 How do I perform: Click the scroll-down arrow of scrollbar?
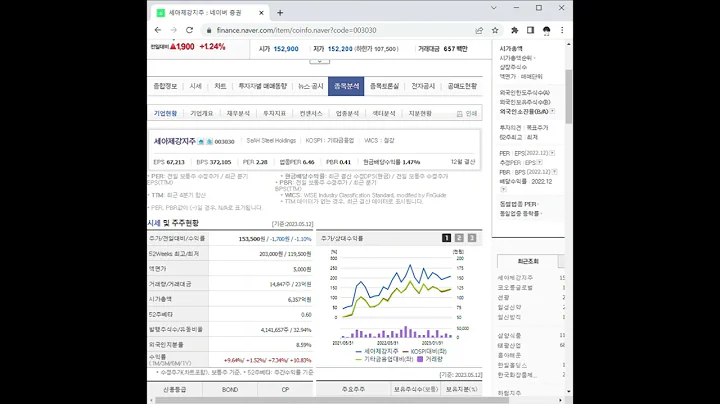[569, 392]
